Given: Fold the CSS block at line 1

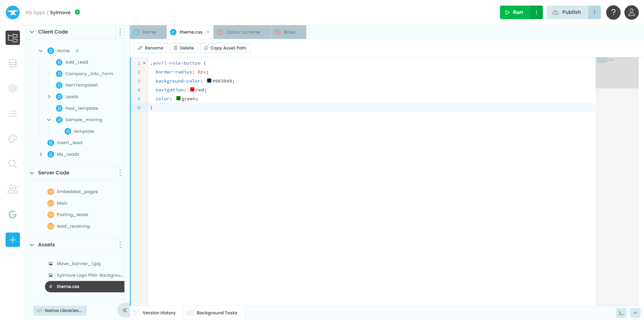Looking at the screenshot, I should tap(144, 63).
